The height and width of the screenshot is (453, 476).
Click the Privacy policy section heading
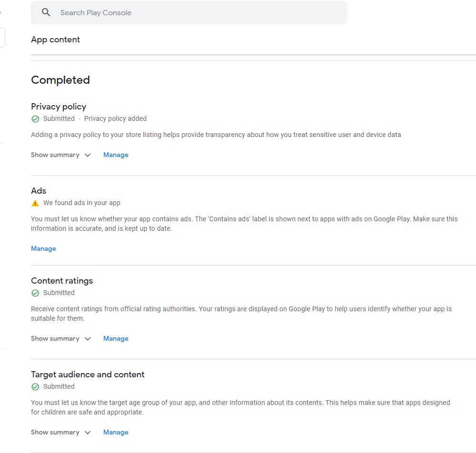(x=59, y=107)
